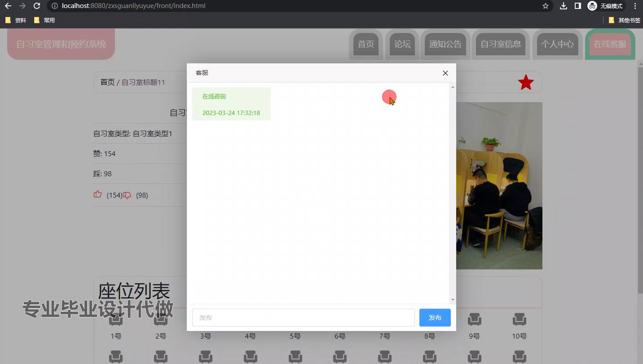This screenshot has height=364, width=643.
Task: Click the 自习室管理和预约系统 site logo
Action: pyautogui.click(x=61, y=44)
